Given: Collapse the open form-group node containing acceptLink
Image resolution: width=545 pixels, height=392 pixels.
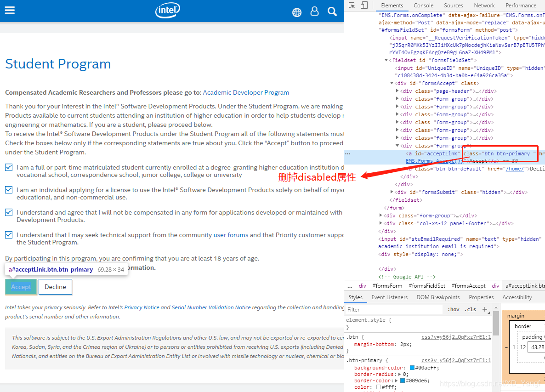Looking at the screenshot, I should click(397, 146).
